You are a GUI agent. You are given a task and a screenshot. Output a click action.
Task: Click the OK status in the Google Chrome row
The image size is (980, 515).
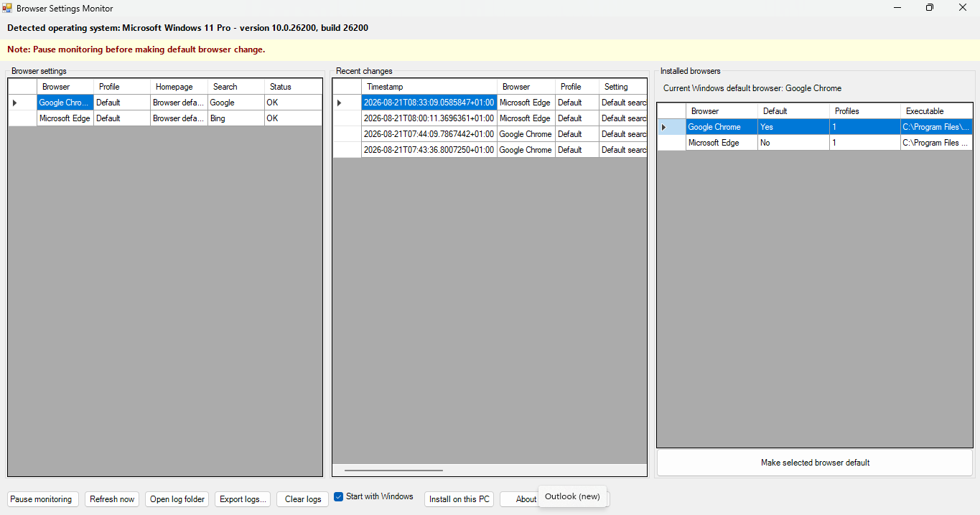click(x=293, y=103)
